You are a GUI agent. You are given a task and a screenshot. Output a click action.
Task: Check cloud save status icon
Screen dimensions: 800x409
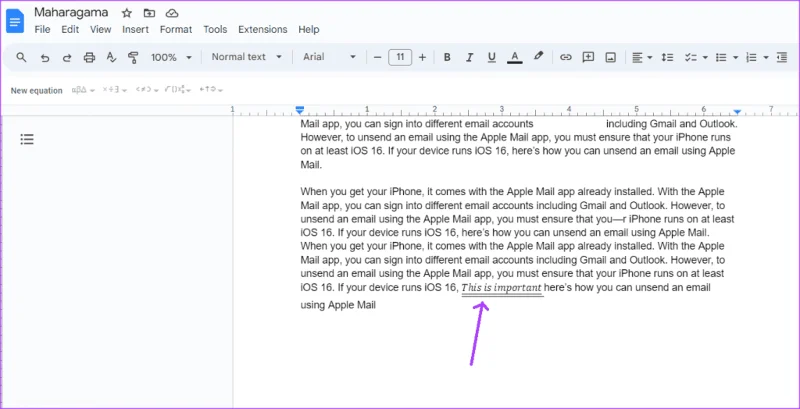(172, 13)
